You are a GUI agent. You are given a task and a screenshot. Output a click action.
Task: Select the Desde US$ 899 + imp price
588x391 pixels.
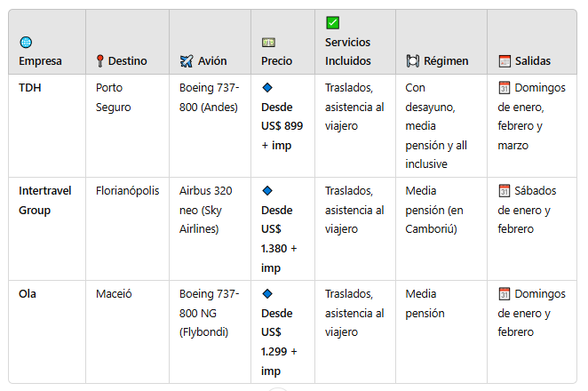[x=282, y=126]
